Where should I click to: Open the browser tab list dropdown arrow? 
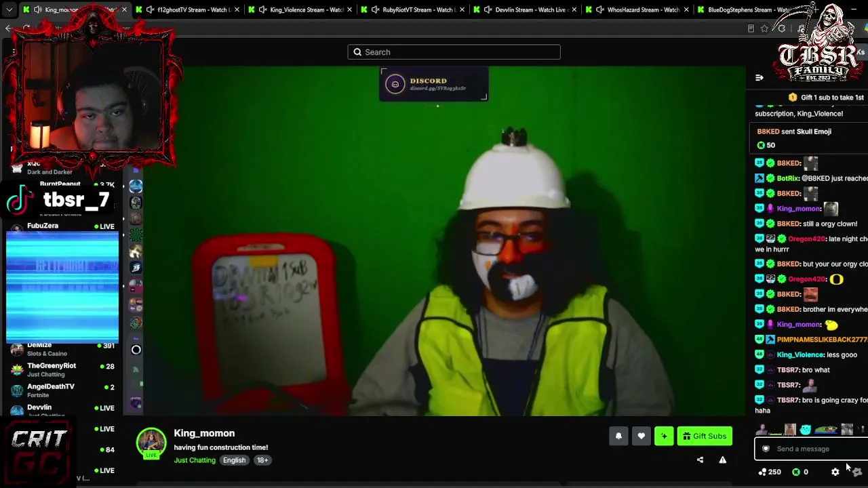point(9,9)
